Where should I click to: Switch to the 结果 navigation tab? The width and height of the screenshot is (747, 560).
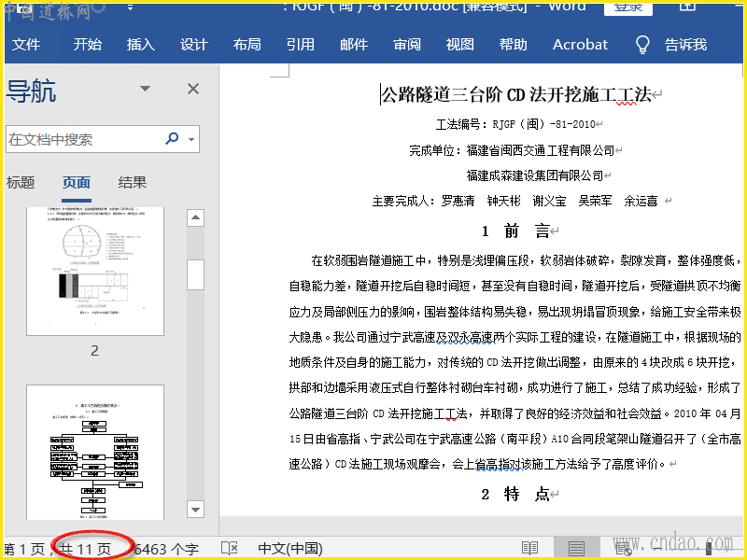coord(132,182)
